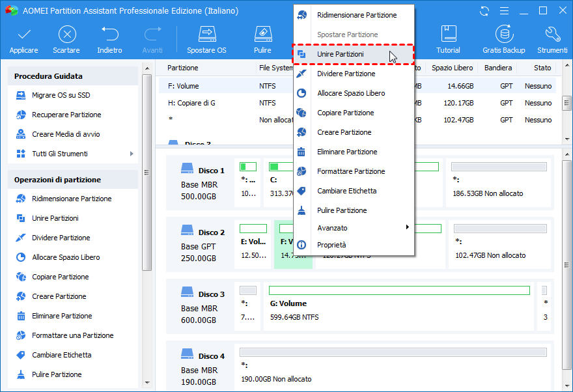Select 186.53GB Non allocato block on Disco 1

point(499,184)
